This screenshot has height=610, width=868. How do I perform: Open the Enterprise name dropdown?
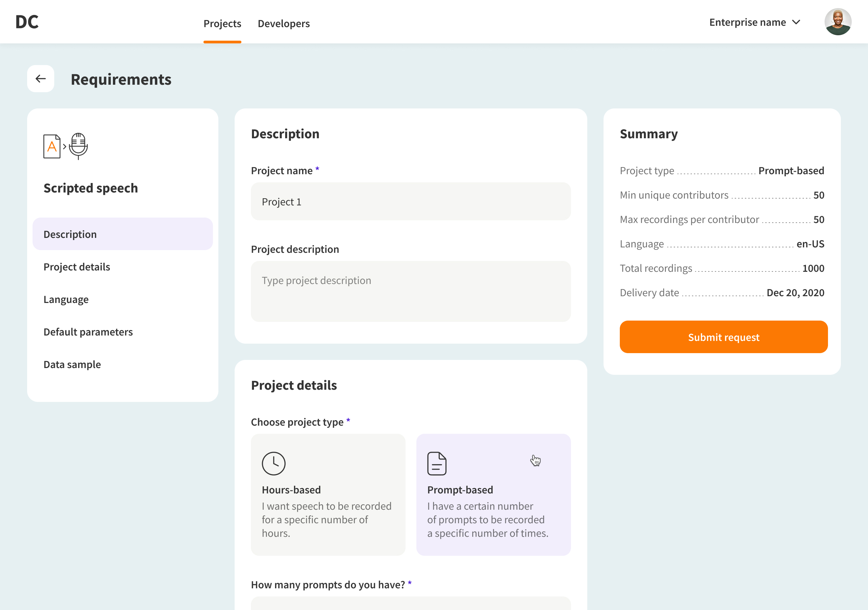pyautogui.click(x=755, y=22)
